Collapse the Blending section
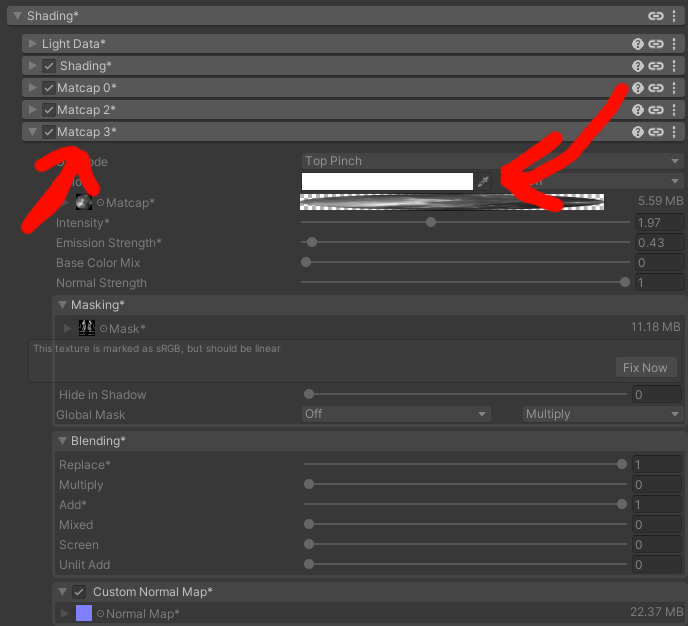688x626 pixels. [x=62, y=440]
